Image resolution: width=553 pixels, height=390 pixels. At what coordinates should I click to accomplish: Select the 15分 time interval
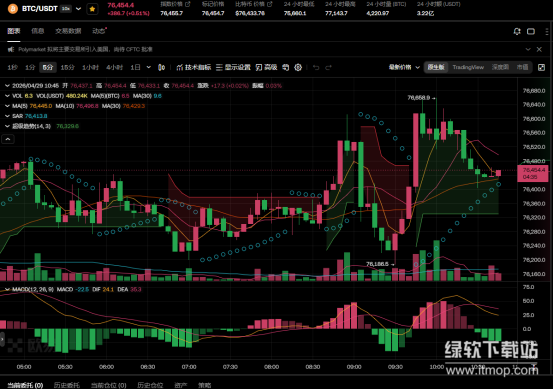(67, 67)
